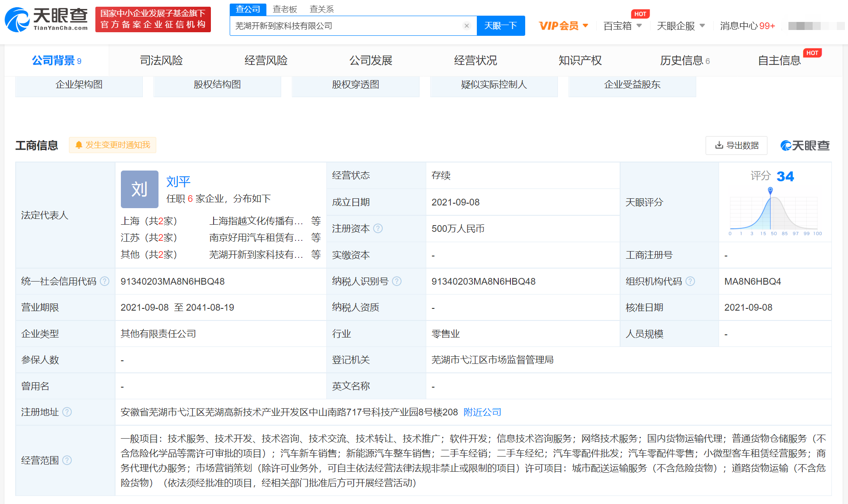
Task: Click the 天眼一下 search button
Action: 501,26
